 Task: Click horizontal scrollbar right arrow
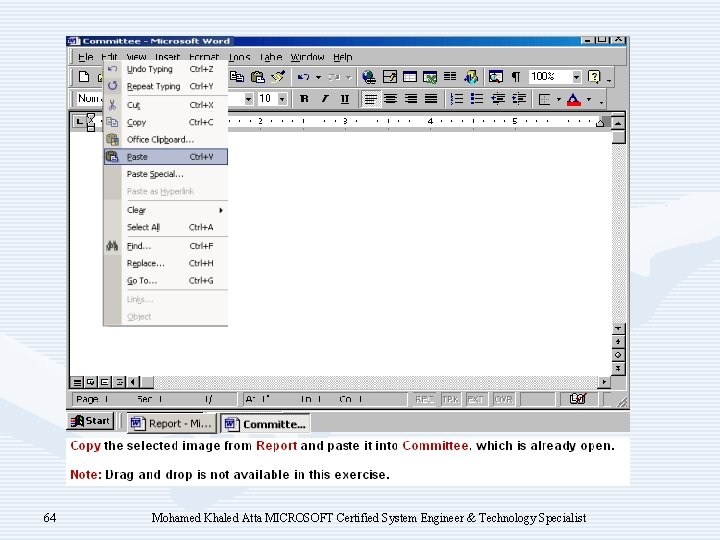tap(604, 382)
